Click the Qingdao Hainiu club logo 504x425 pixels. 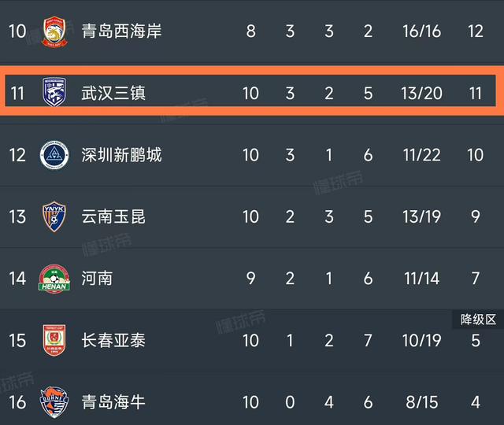click(x=55, y=402)
